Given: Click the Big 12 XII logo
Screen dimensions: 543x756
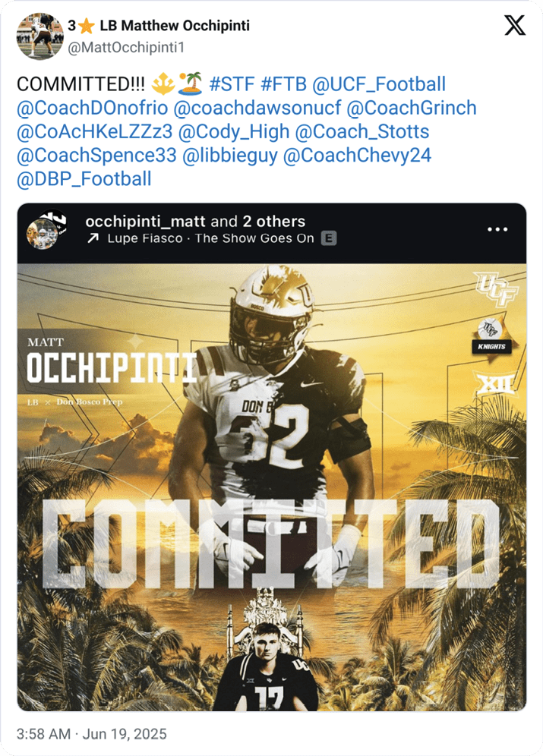Looking at the screenshot, I should pyautogui.click(x=492, y=386).
